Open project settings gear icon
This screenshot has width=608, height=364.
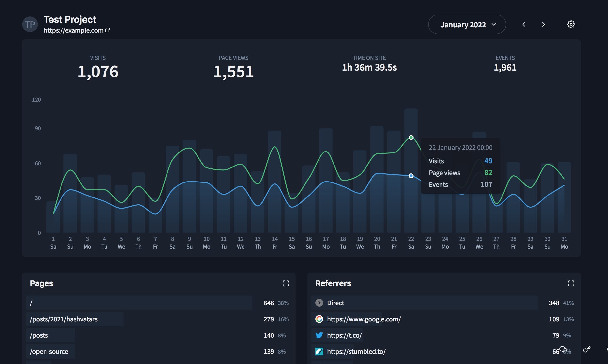571,24
